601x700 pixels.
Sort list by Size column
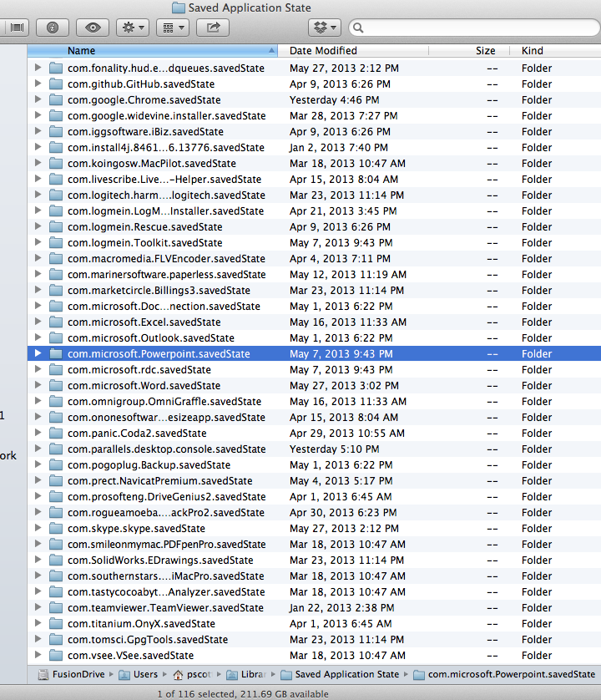click(x=485, y=51)
